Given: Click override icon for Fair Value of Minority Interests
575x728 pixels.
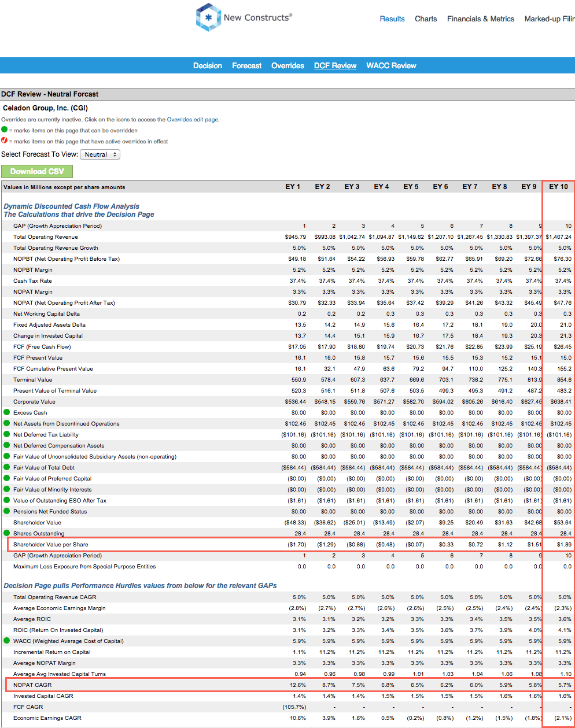Looking at the screenshot, I should (x=7, y=489).
